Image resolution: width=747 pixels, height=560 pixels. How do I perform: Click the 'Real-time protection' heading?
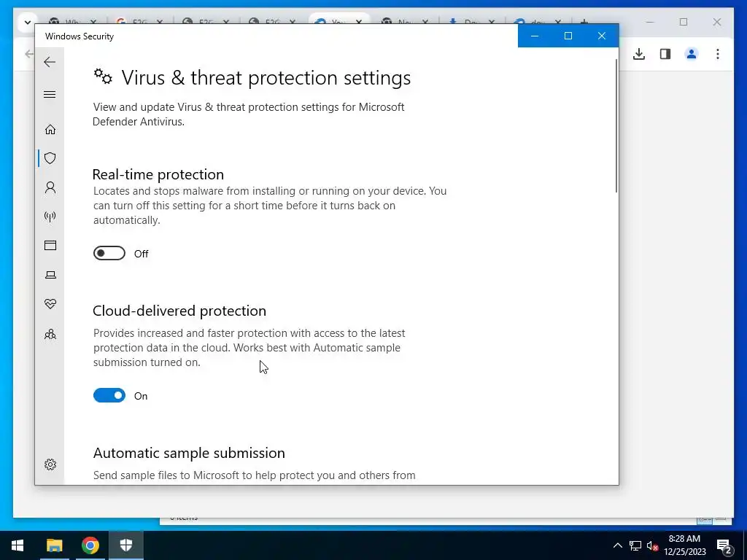tap(158, 174)
